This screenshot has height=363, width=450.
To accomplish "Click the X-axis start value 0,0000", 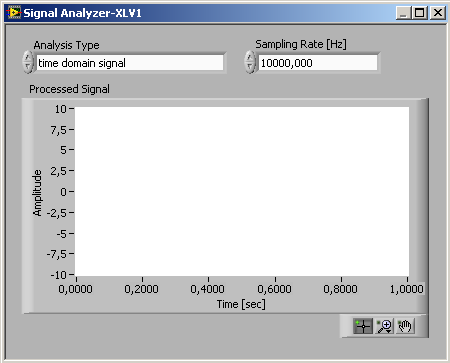I will click(76, 289).
